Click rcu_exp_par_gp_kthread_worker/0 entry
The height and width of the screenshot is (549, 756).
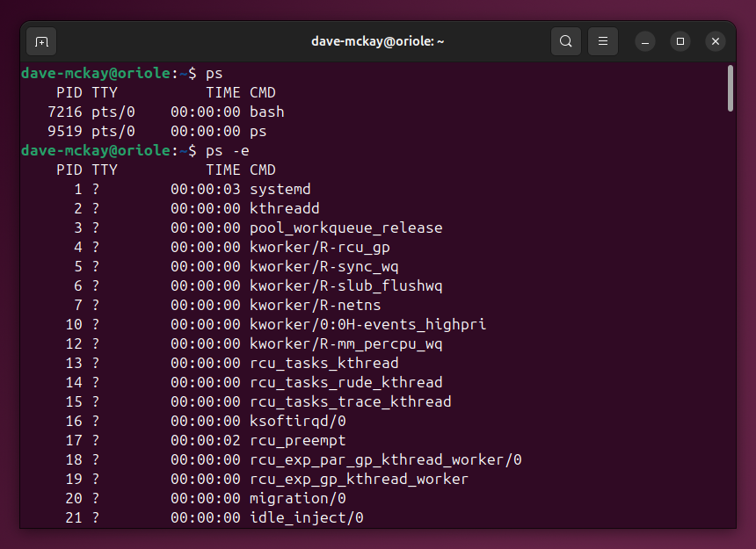[x=386, y=459]
